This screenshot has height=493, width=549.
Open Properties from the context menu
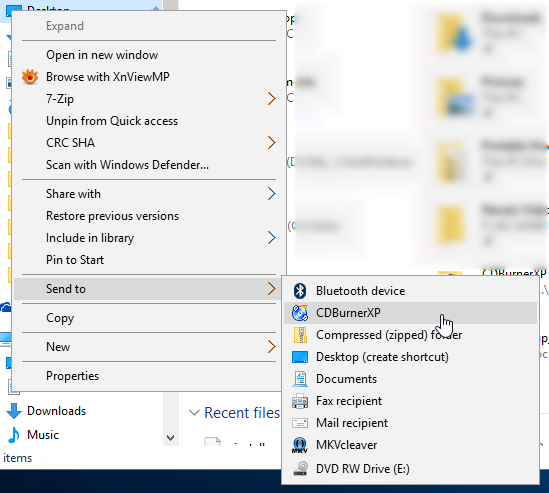(x=149, y=376)
